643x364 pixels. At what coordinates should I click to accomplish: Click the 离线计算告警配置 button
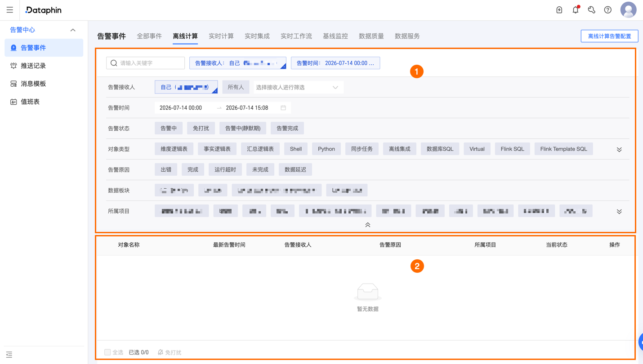pos(609,36)
